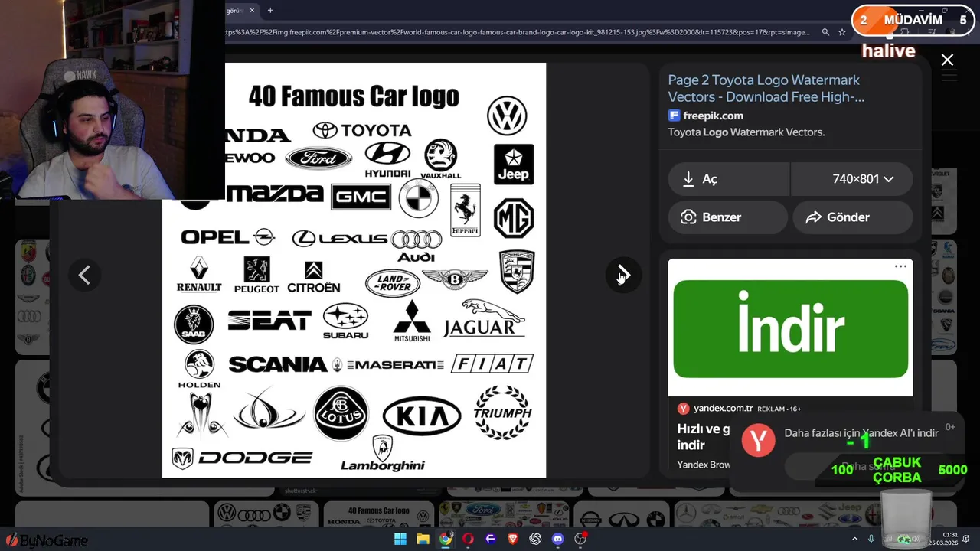Go to the previous image with left arrow
Image resolution: width=980 pixels, height=551 pixels.
click(x=84, y=275)
